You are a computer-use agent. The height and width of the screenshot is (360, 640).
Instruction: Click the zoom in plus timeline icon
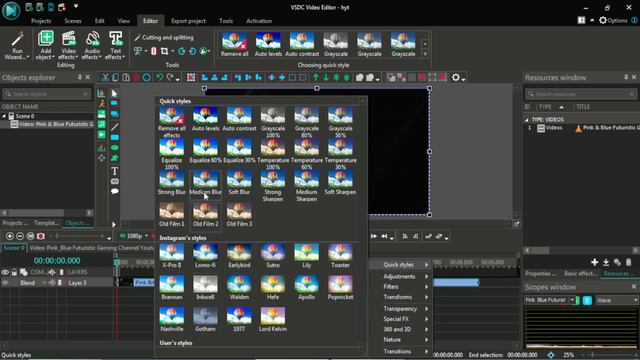click(x=10, y=236)
